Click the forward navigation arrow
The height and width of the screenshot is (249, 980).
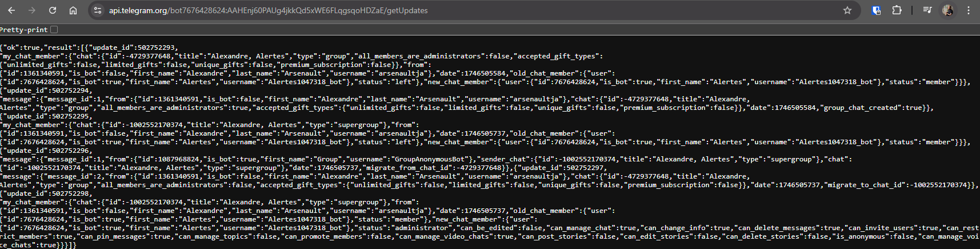click(x=32, y=10)
